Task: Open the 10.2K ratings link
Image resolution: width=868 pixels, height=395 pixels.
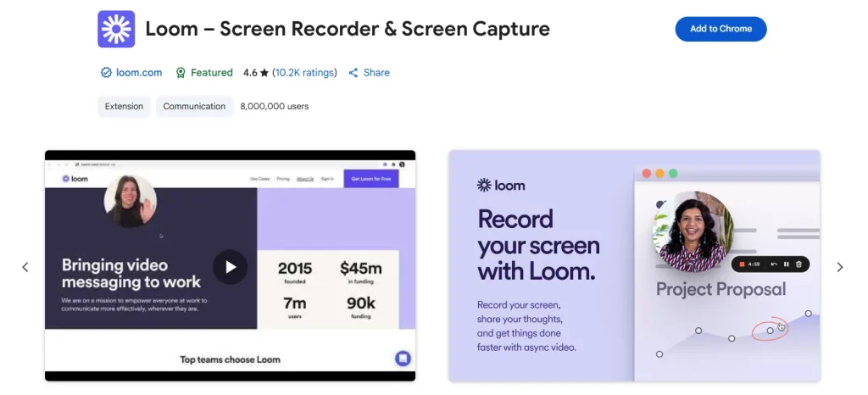Action: (304, 73)
